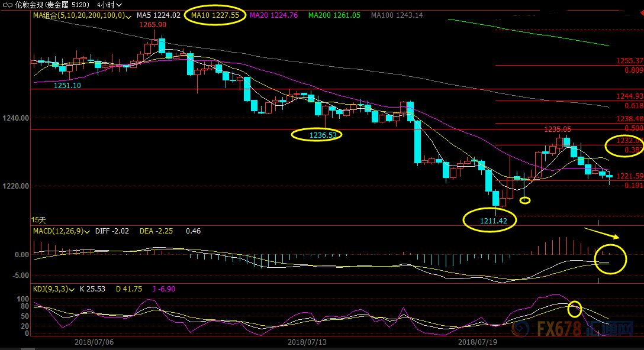
Task: Click the 1265.90 high price label
Action: pos(153,25)
